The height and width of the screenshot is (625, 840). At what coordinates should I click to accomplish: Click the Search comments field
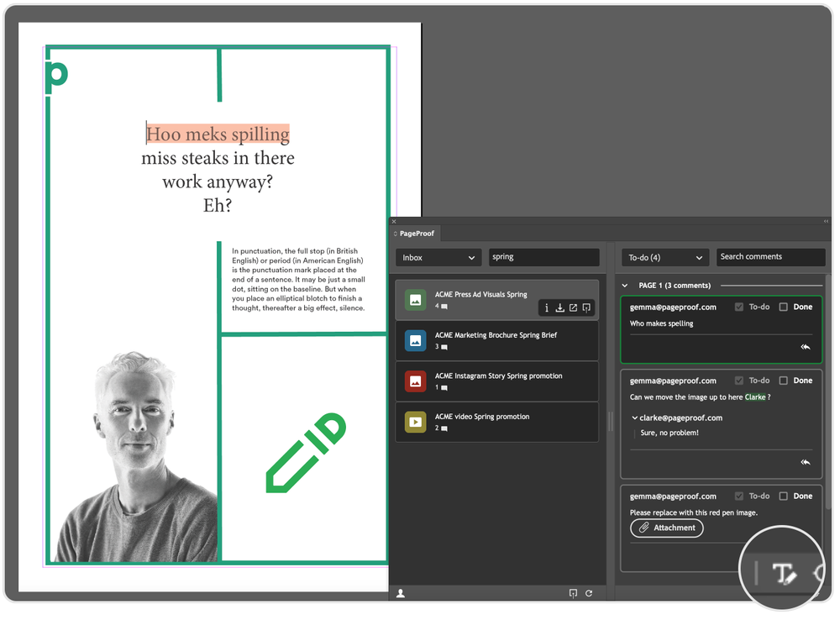(770, 257)
